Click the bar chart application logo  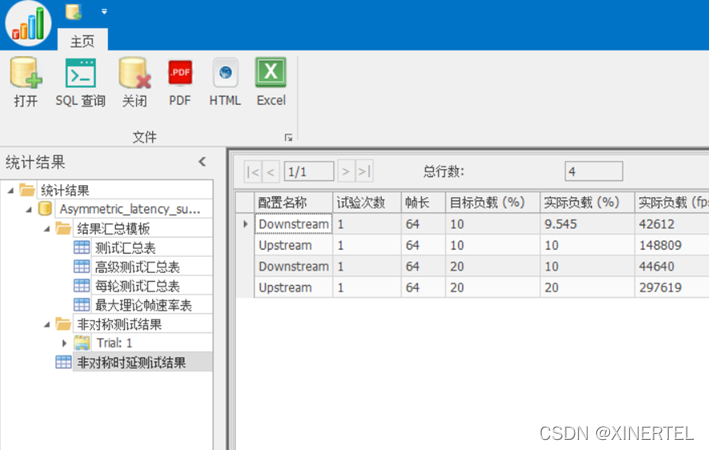tap(28, 23)
